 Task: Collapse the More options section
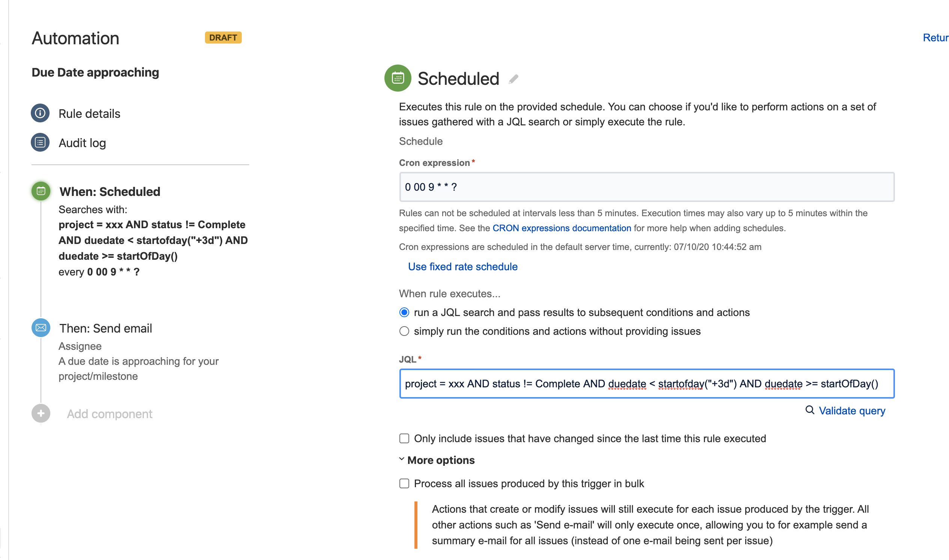(437, 461)
